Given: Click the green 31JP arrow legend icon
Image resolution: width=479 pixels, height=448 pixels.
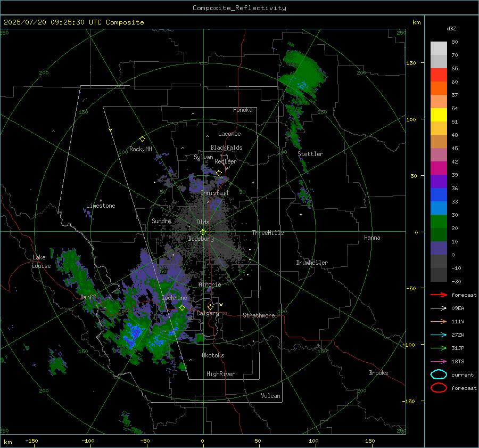Looking at the screenshot, I should [439, 348].
